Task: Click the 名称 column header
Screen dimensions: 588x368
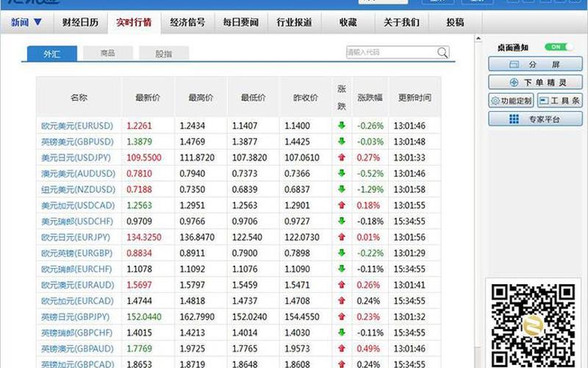Action: pos(79,98)
